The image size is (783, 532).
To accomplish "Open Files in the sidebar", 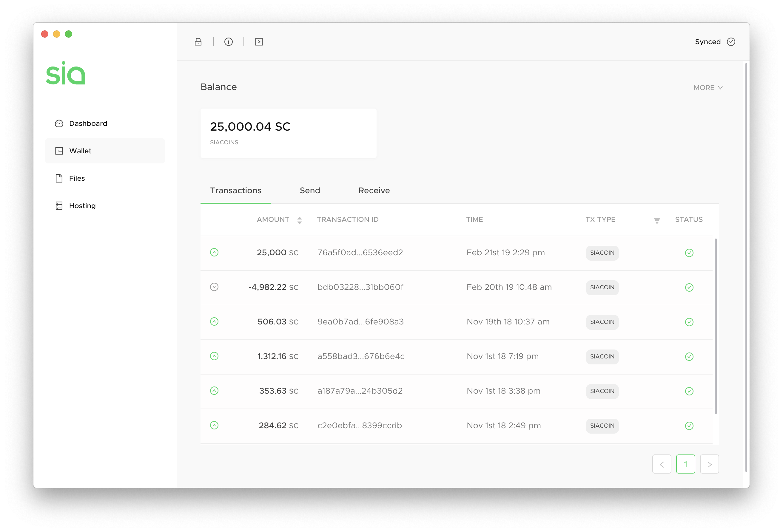I will [x=105, y=178].
